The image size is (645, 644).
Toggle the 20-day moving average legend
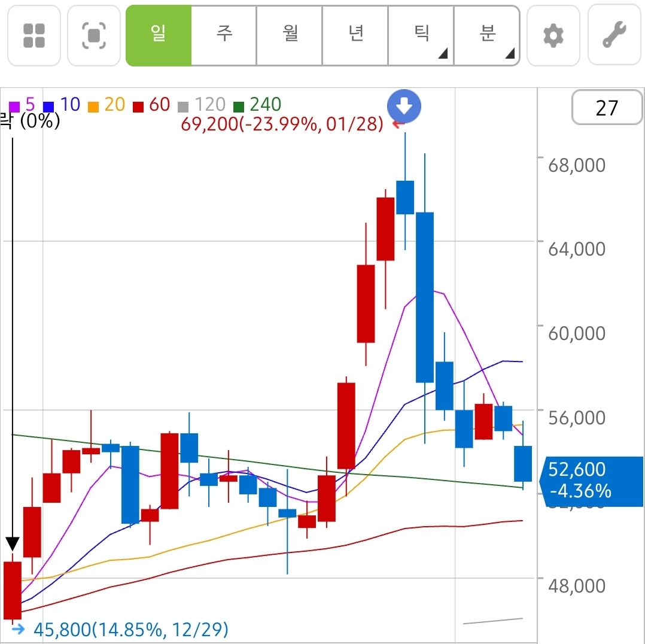pos(107,105)
